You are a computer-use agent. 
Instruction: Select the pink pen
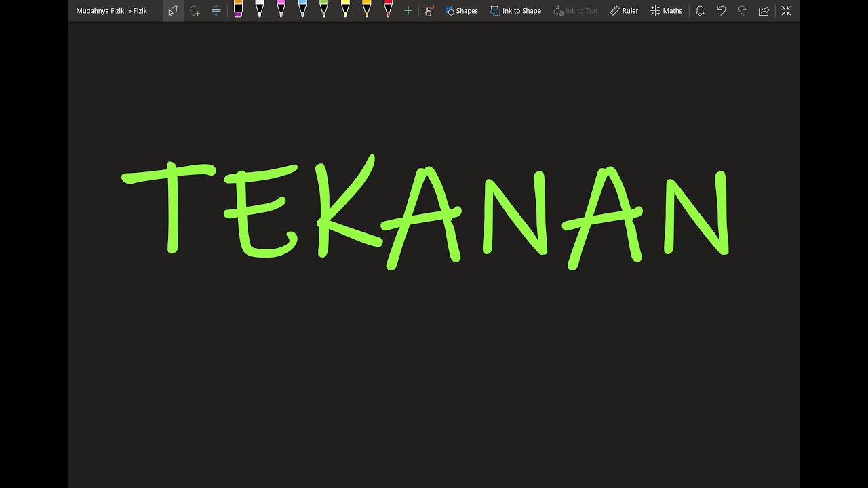(281, 9)
